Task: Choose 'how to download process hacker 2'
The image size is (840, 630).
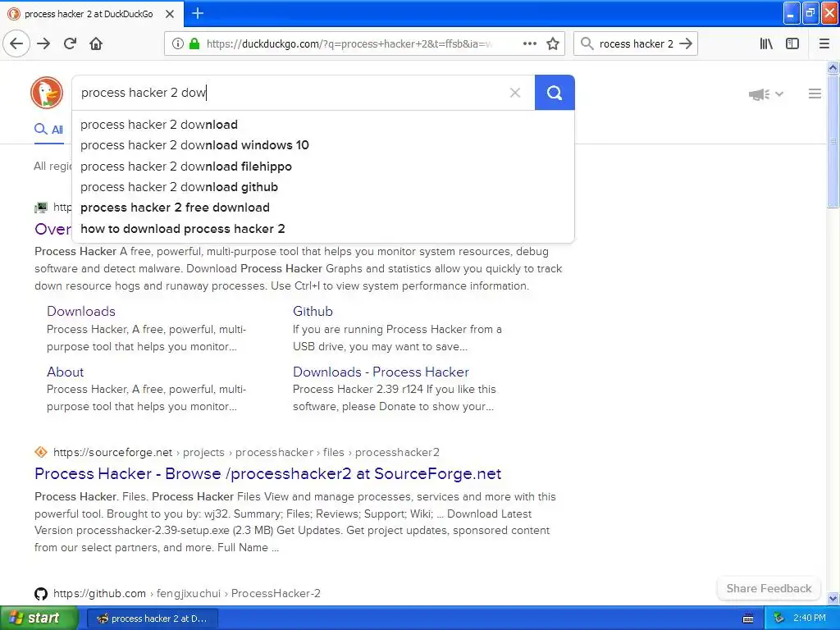Action: click(x=323, y=229)
